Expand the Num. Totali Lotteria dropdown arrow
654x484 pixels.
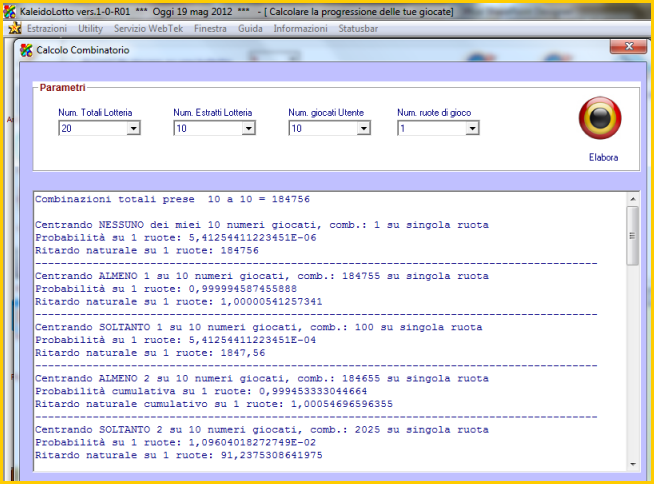[x=133, y=128]
